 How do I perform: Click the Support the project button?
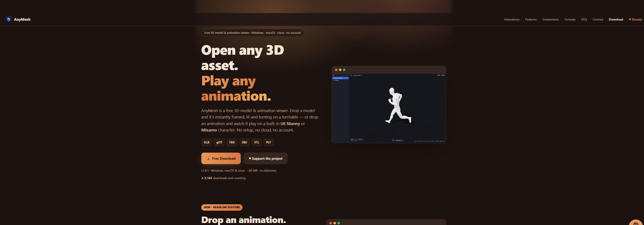[x=265, y=158]
